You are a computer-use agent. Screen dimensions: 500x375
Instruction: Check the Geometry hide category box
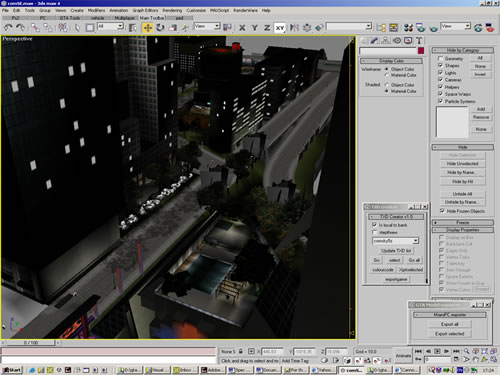[x=440, y=58]
